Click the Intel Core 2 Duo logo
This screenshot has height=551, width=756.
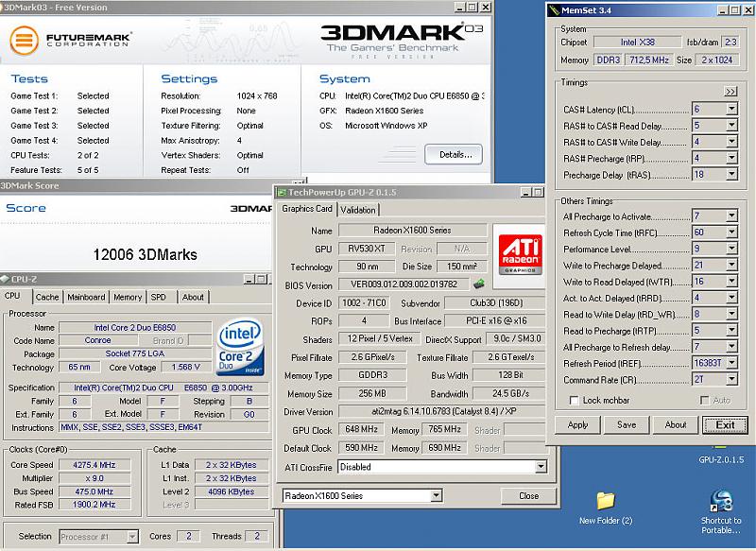pos(240,347)
